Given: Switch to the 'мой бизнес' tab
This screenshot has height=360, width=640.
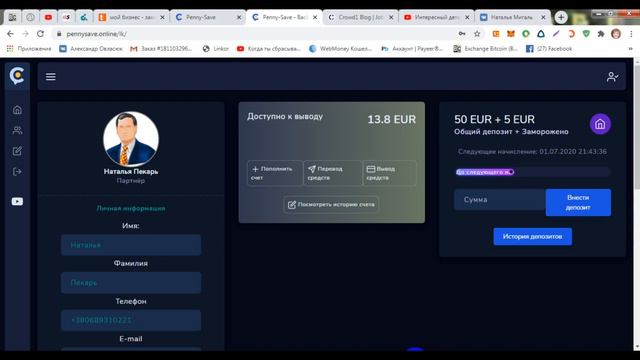Looking at the screenshot, I should pos(131,17).
